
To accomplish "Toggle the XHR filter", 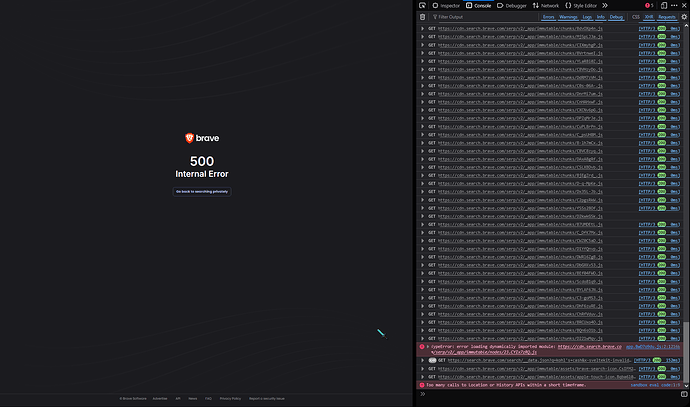I will pyautogui.click(x=649, y=17).
